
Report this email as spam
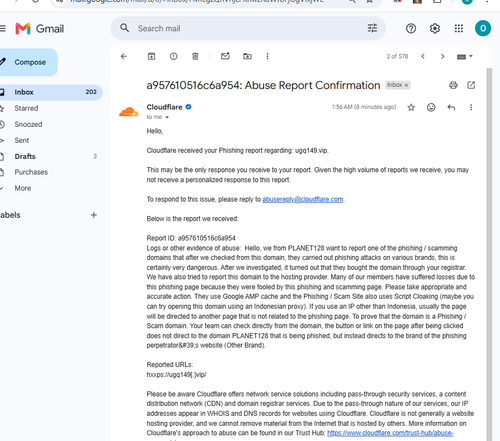[x=173, y=56]
